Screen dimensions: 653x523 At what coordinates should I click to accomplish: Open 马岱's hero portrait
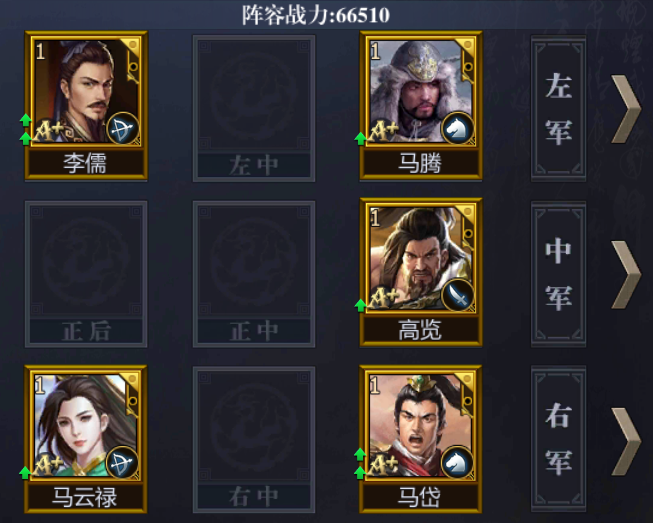(421, 425)
